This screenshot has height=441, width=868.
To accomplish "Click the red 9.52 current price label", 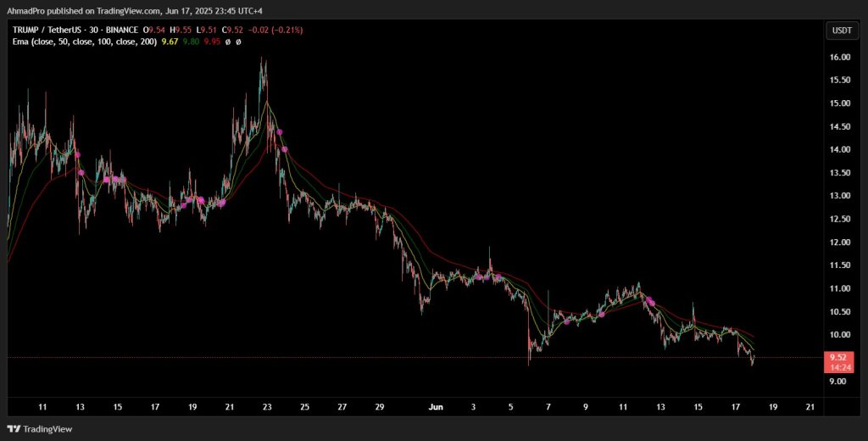I will [x=838, y=358].
